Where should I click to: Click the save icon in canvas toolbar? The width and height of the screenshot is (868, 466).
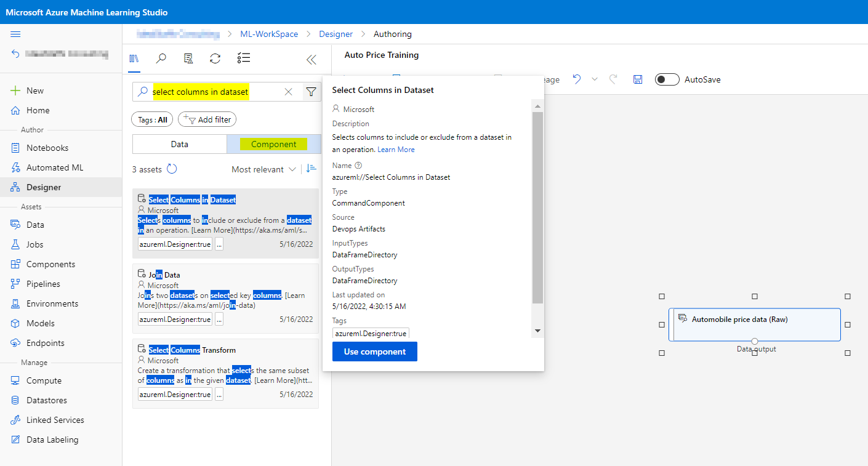(x=638, y=79)
